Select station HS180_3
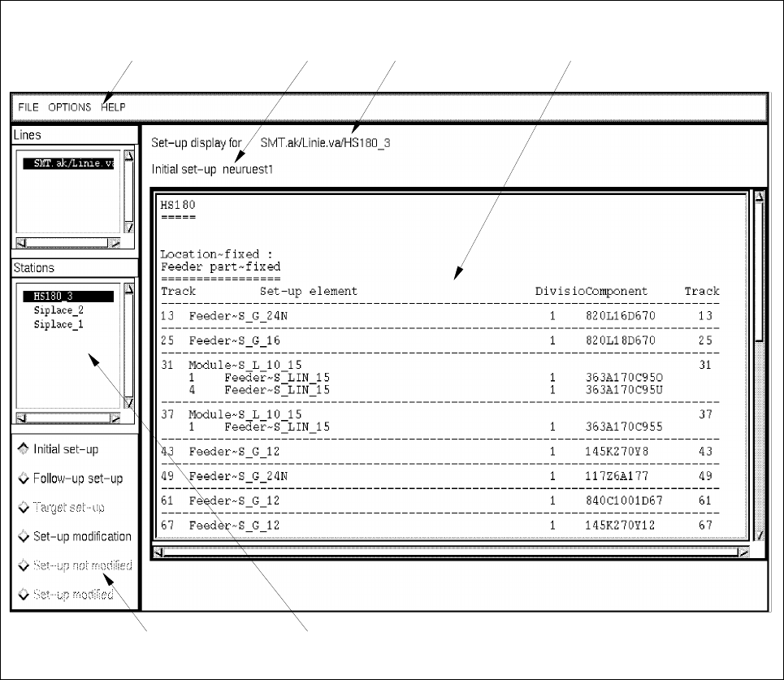The width and height of the screenshot is (784, 680). click(68, 296)
